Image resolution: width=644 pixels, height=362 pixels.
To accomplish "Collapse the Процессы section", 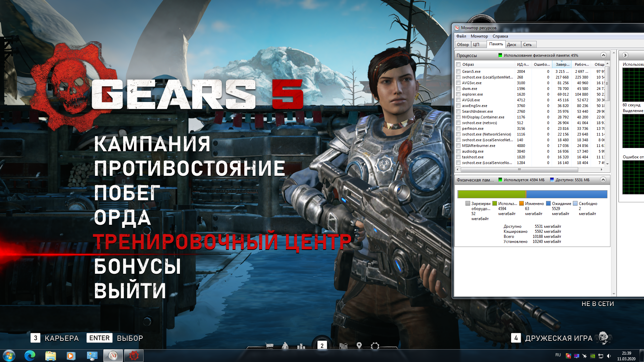I will point(603,55).
